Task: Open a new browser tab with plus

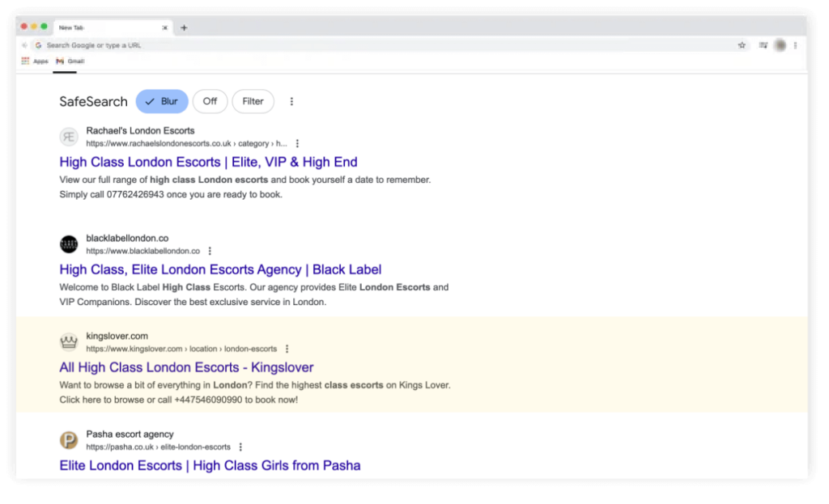Action: 184,28
